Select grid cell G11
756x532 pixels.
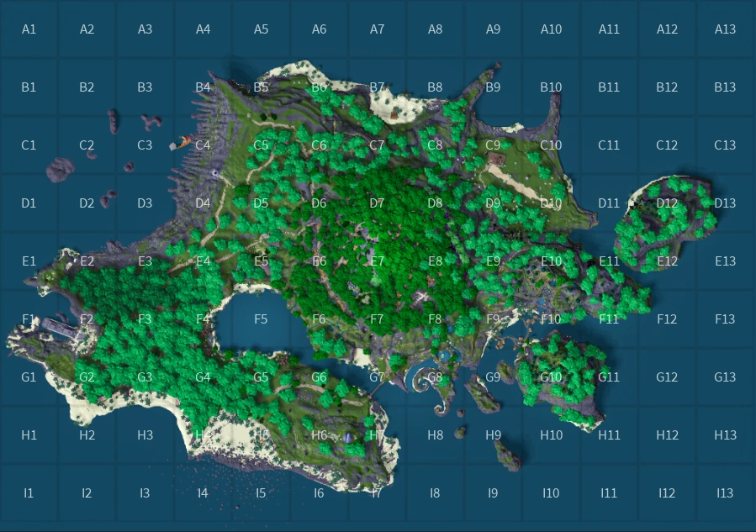610,377
